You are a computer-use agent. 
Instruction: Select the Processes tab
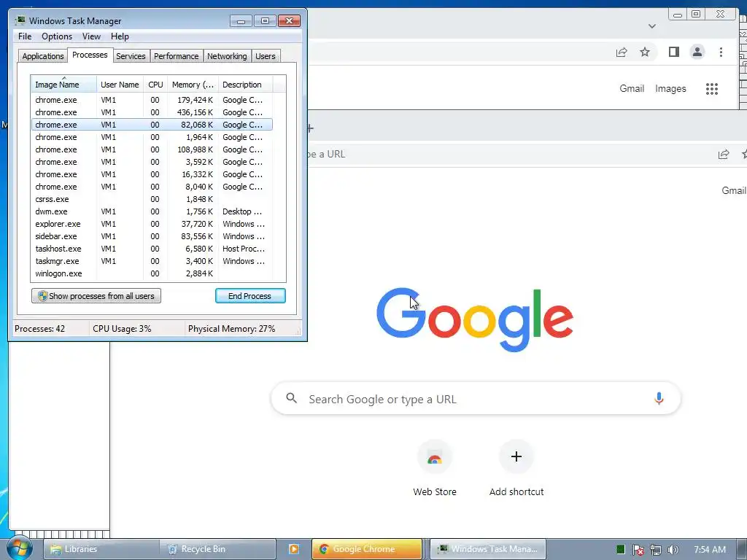(x=90, y=55)
